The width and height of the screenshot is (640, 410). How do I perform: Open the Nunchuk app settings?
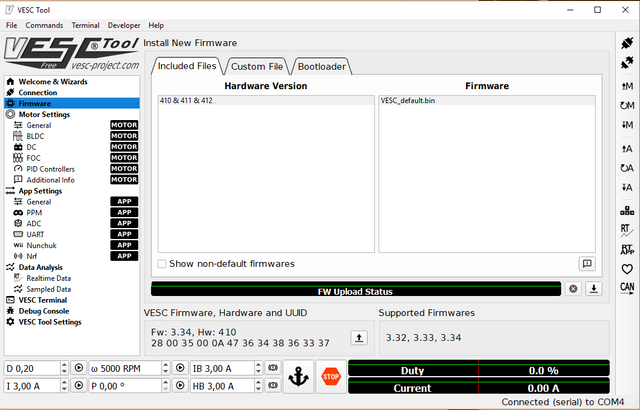[x=72, y=245]
